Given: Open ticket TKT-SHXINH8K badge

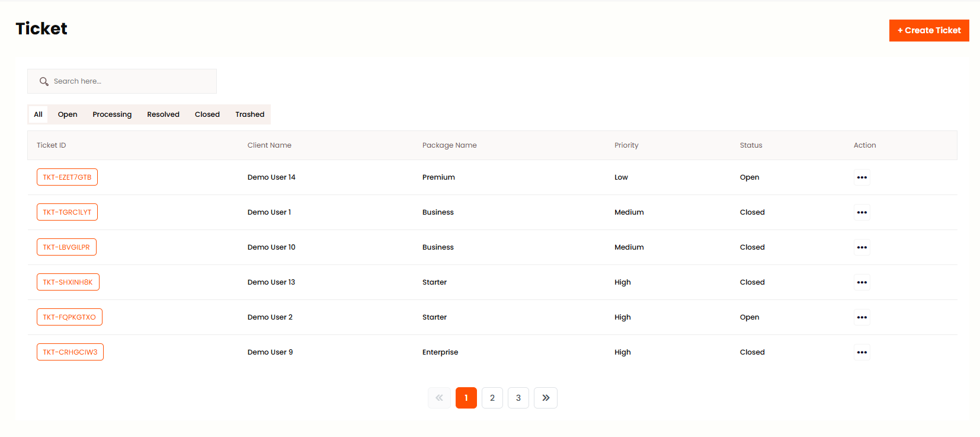Looking at the screenshot, I should [68, 282].
